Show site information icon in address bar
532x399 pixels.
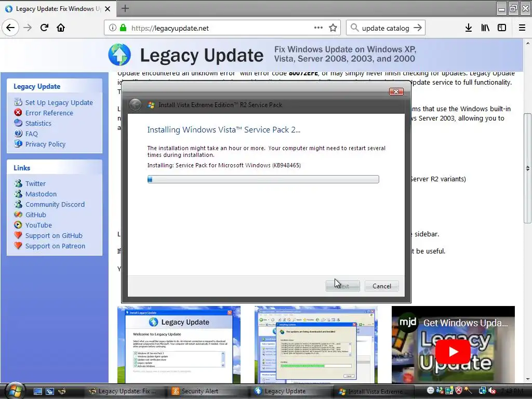(x=113, y=28)
